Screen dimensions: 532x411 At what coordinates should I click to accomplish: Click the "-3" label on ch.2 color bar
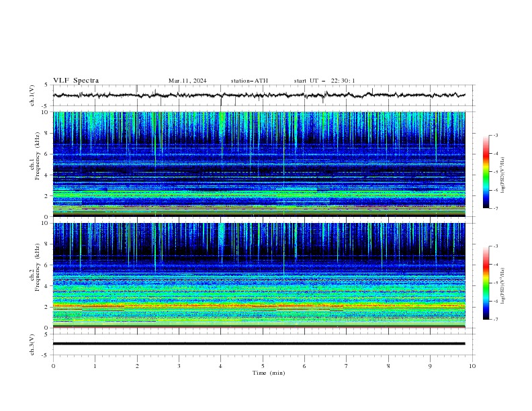tap(495, 246)
